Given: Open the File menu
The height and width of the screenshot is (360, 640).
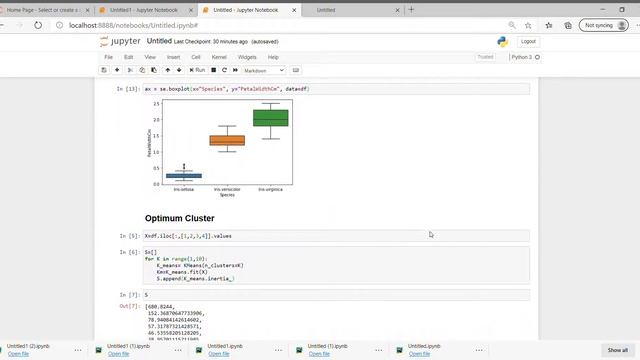Looking at the screenshot, I should point(109,57).
